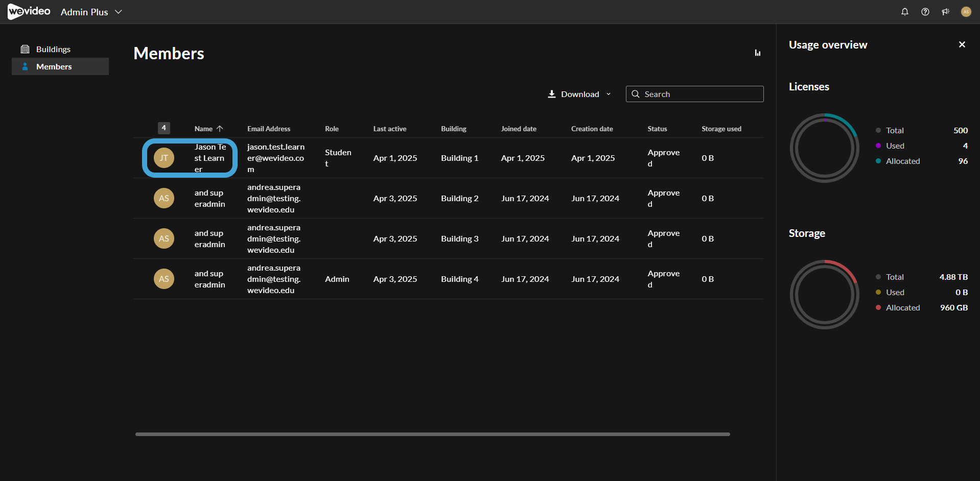
Task: Open the notifications bell
Action: pos(904,12)
